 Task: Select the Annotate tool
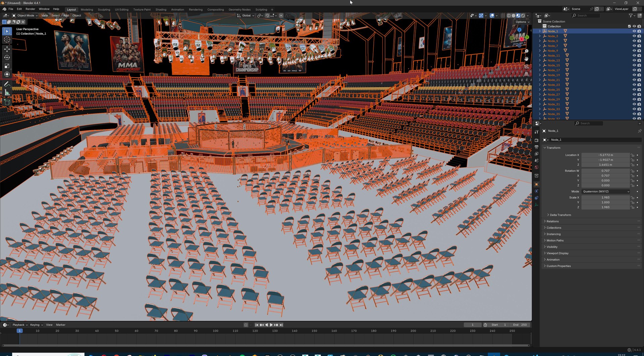7,84
